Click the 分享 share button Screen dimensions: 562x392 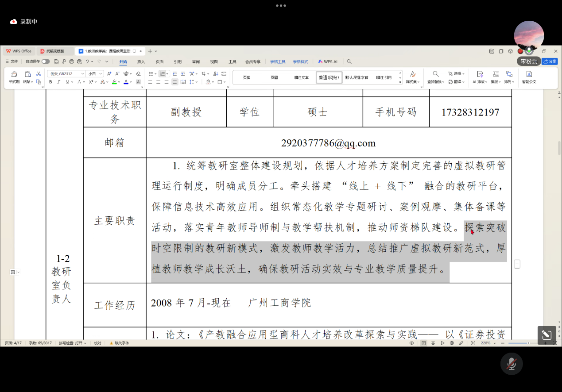[550, 61]
